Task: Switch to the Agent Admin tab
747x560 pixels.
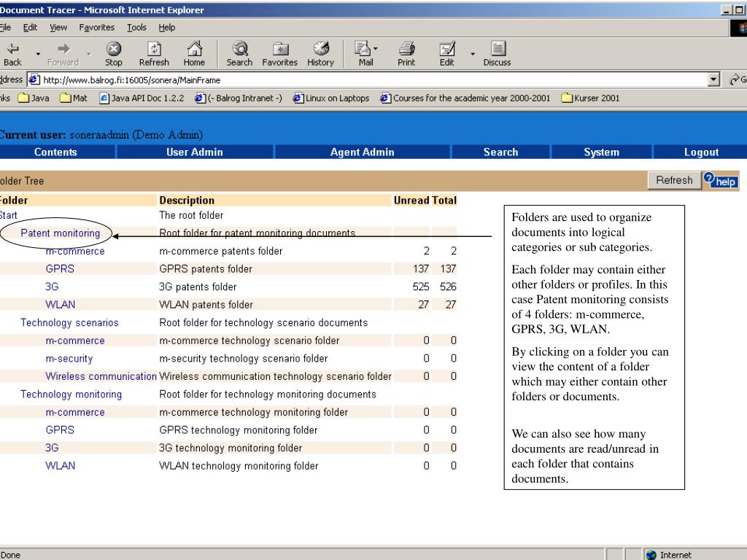Action: [362, 152]
